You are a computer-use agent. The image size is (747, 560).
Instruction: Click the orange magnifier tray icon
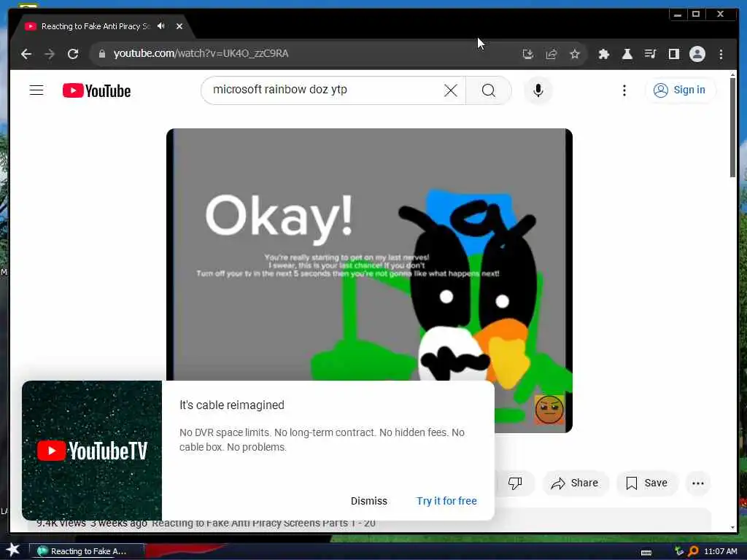[693, 551]
